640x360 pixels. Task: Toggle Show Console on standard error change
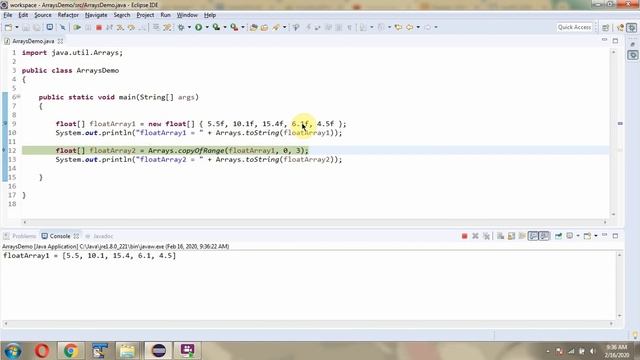[544, 236]
